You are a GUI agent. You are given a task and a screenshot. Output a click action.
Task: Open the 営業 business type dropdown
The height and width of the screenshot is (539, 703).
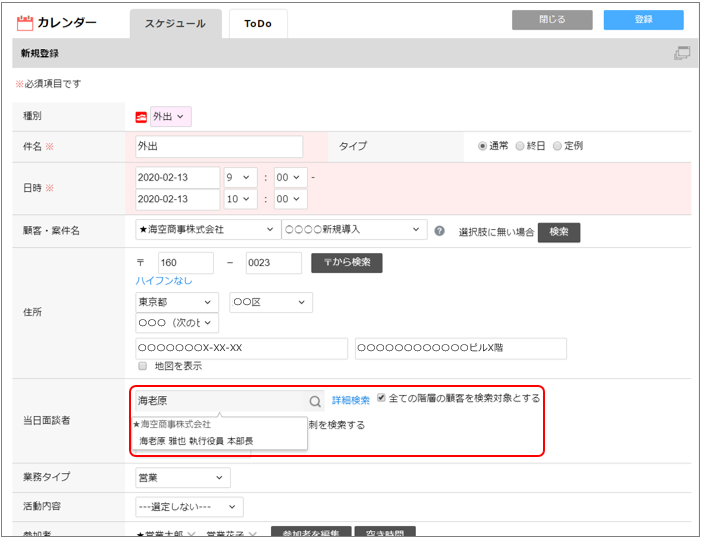coord(183,478)
